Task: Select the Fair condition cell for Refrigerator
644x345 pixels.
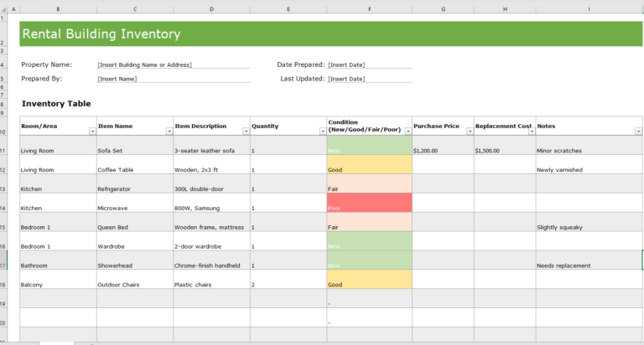Action: (x=369, y=183)
